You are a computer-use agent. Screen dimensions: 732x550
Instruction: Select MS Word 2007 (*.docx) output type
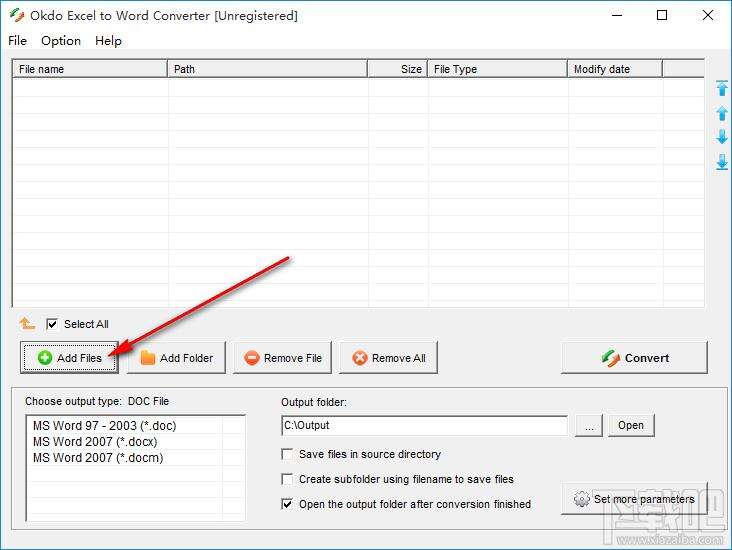95,442
